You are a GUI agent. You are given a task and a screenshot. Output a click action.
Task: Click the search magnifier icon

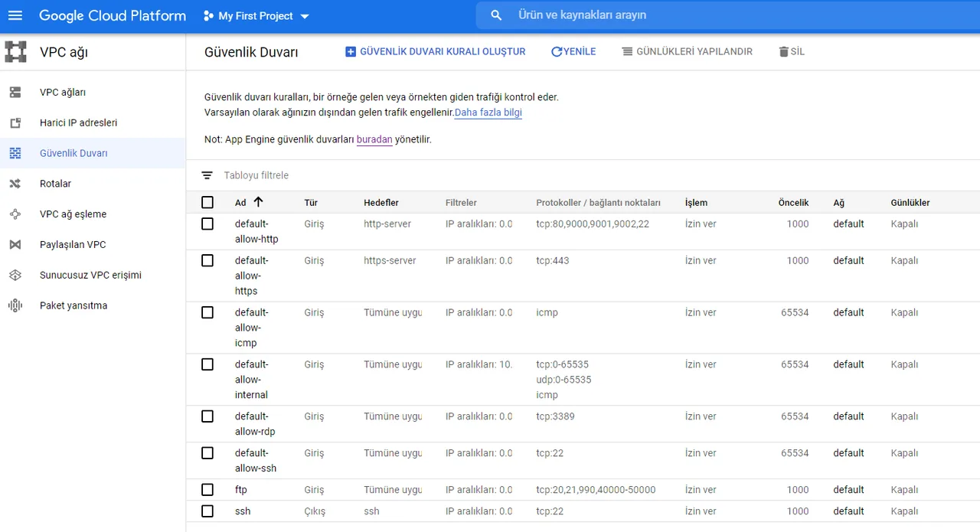(x=497, y=15)
